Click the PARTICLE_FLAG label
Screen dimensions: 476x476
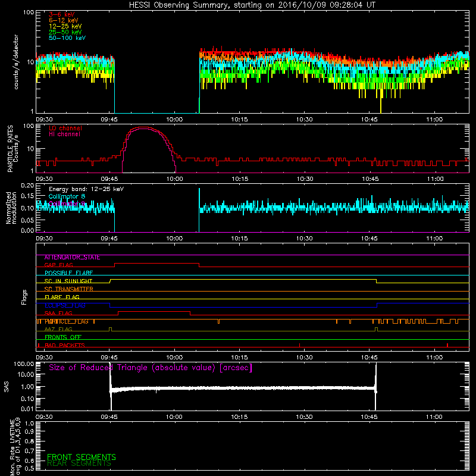(67, 321)
